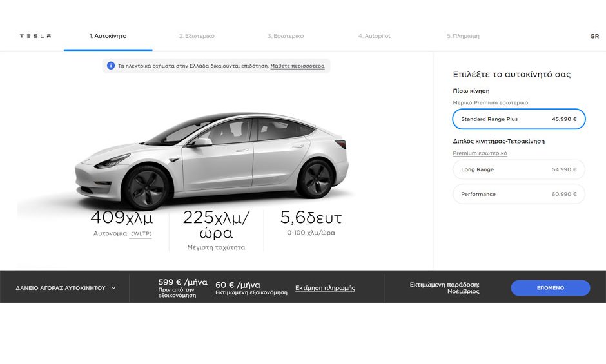Switch to the 2. Εξωτερικό tab
606x364 pixels.
[197, 36]
